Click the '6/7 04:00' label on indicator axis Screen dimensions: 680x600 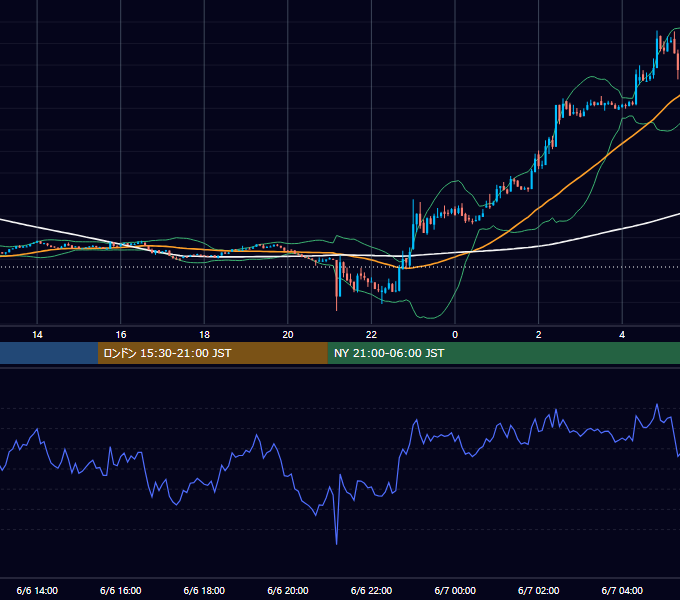point(622,590)
